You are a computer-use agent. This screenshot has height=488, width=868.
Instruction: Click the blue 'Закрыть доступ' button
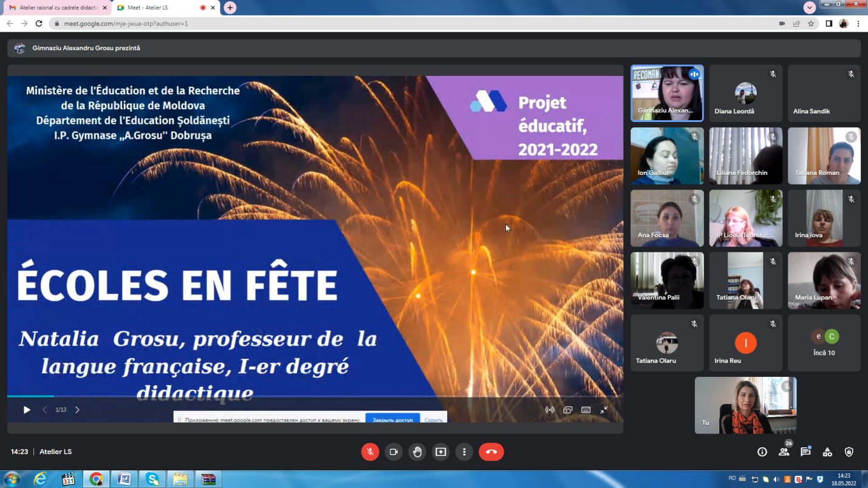pyautogui.click(x=392, y=419)
